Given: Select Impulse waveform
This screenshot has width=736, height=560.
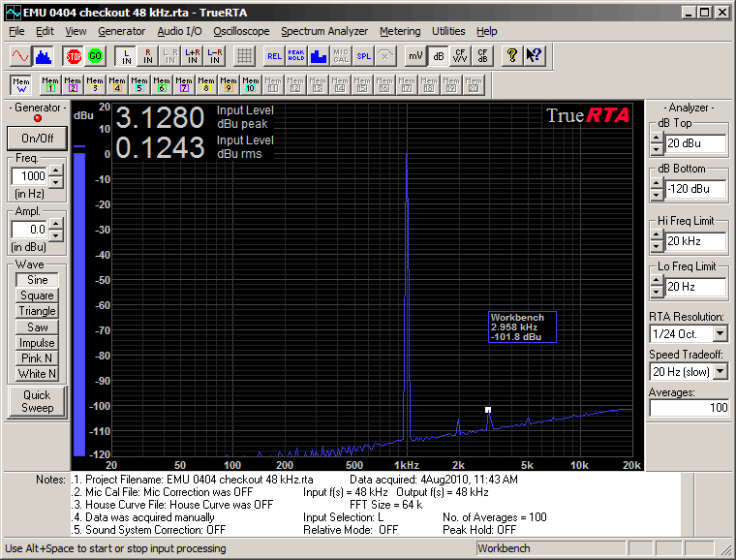Looking at the screenshot, I should tap(37, 343).
